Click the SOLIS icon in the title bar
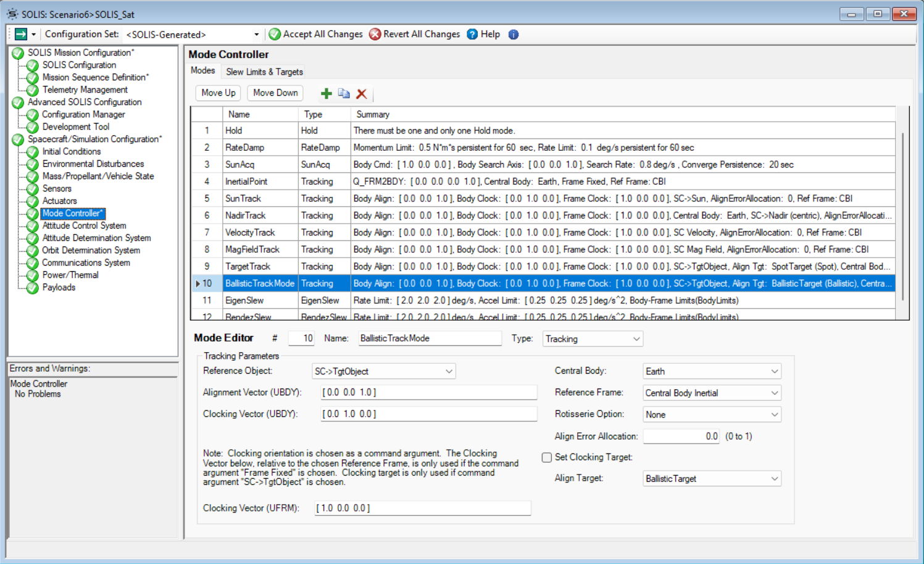 pyautogui.click(x=12, y=13)
